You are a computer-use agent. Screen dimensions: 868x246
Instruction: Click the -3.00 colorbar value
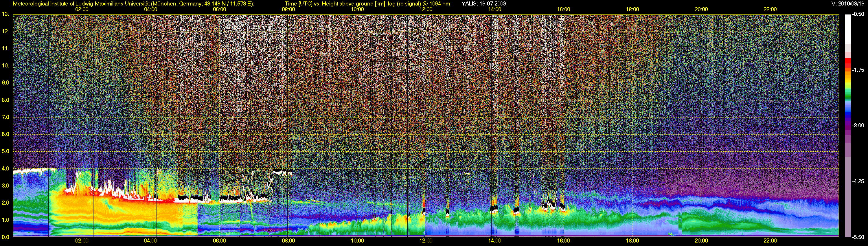tap(858, 126)
